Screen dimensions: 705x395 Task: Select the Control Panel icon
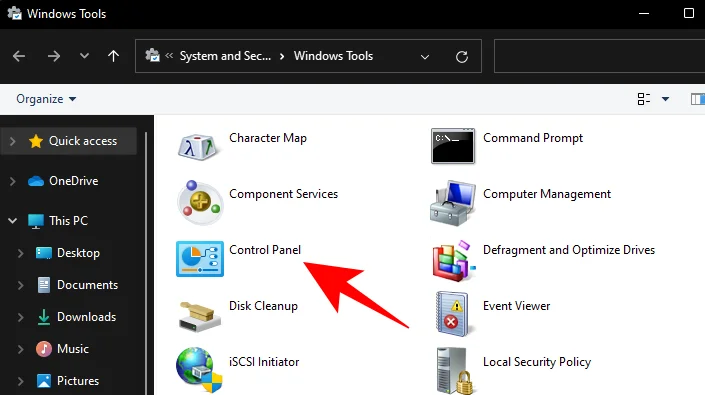pyautogui.click(x=200, y=259)
